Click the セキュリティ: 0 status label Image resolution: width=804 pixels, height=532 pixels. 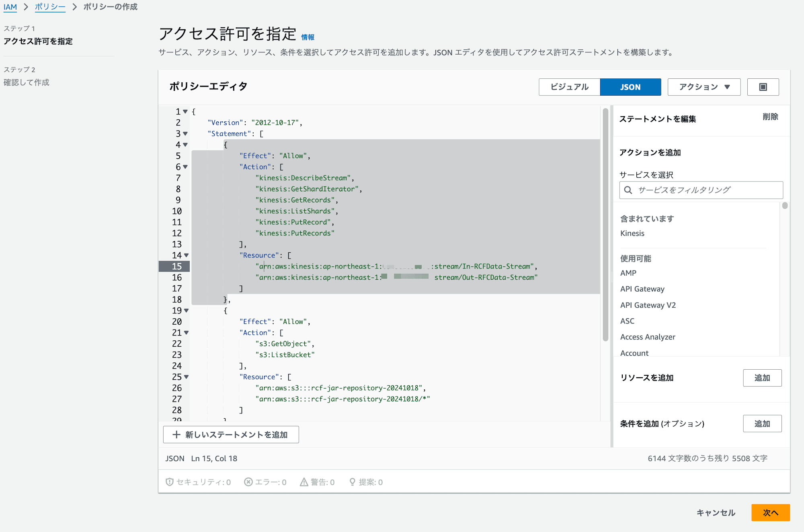[x=203, y=482]
